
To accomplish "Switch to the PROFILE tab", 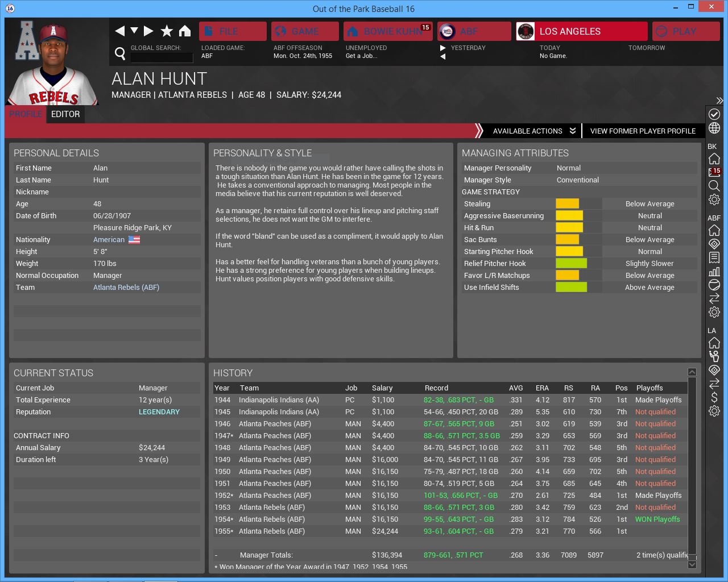I will click(26, 114).
